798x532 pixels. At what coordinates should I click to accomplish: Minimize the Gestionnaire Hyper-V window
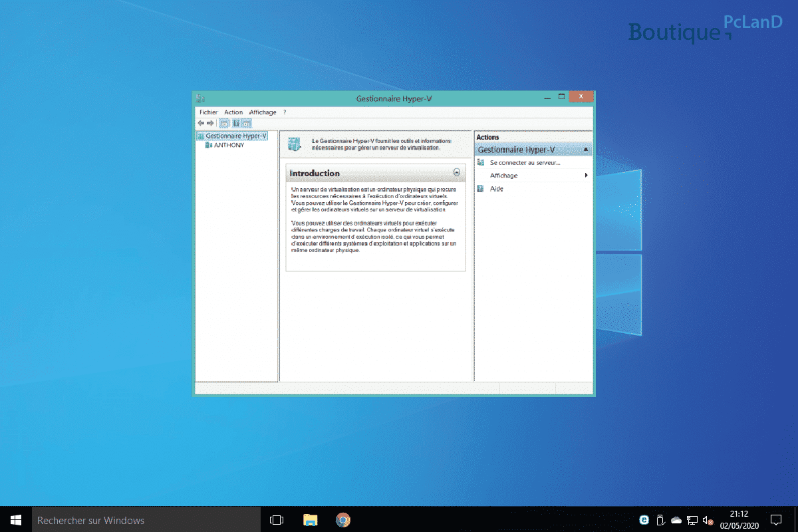click(547, 97)
